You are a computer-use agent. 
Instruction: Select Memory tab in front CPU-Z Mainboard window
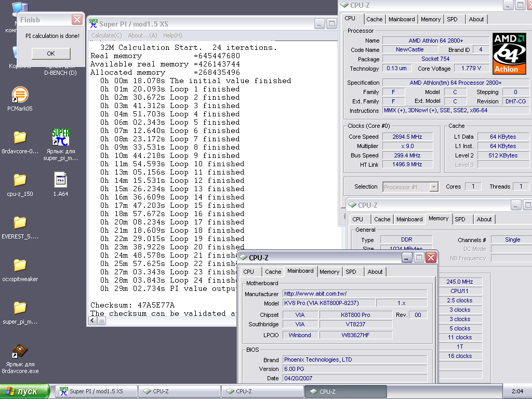click(x=329, y=272)
